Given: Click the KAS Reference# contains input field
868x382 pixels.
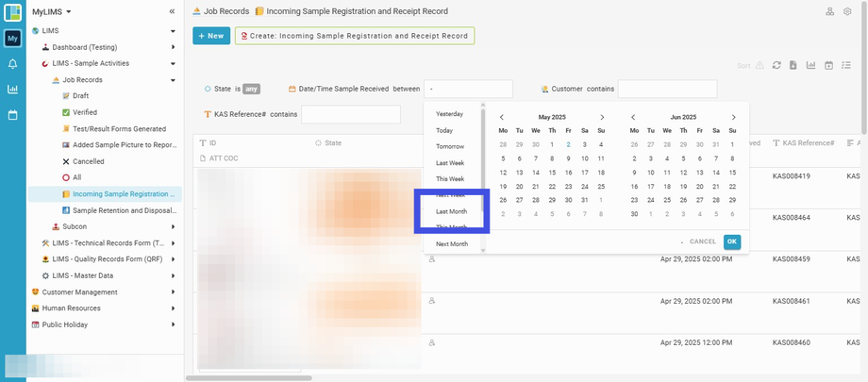Looking at the screenshot, I should [x=350, y=115].
